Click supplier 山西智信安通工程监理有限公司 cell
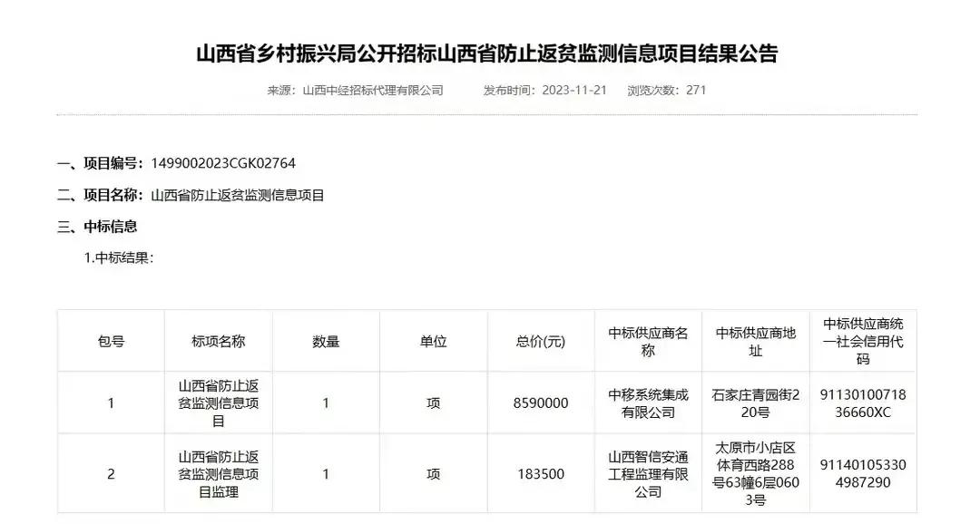 (x=648, y=474)
